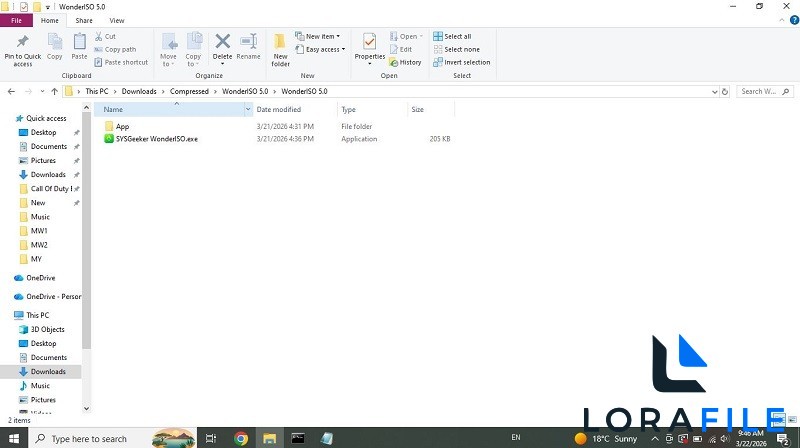Click the navigation pane scroll up arrow
The image size is (800, 448).
86,108
